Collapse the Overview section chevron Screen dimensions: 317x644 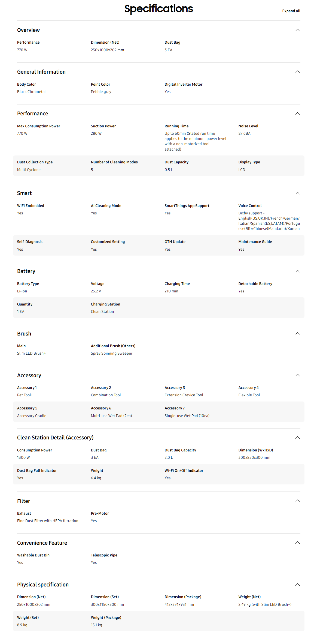pyautogui.click(x=297, y=30)
